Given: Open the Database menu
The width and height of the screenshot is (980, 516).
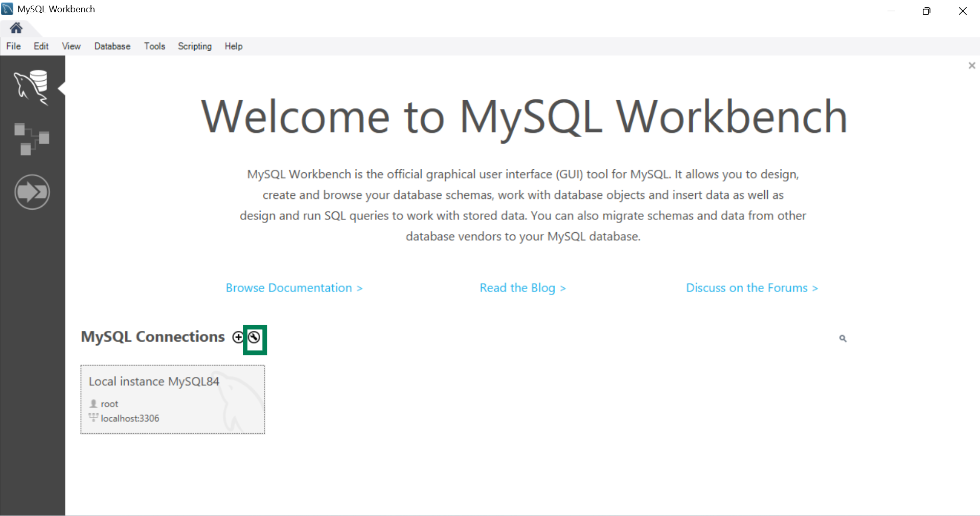Looking at the screenshot, I should 112,46.
